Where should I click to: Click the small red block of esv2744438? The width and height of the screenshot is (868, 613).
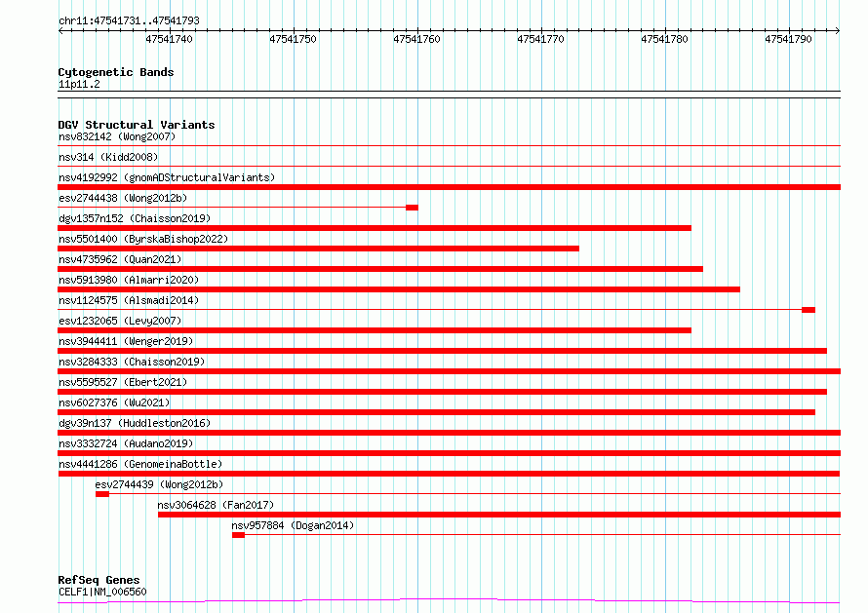pos(412,208)
